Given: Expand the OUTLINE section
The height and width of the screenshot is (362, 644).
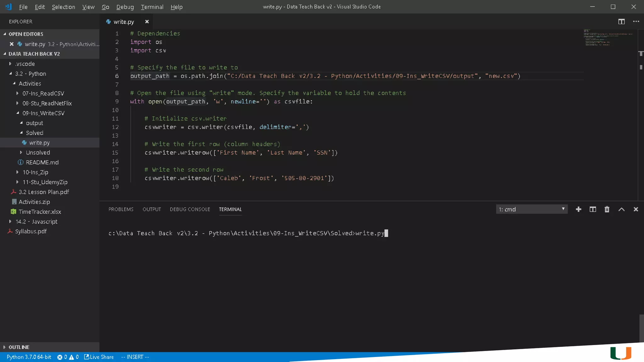Looking at the screenshot, I should 19,347.
